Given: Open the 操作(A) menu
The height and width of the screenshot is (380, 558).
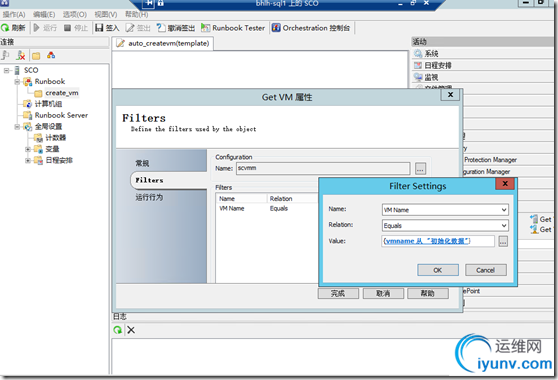Looking at the screenshot, I should coord(14,15).
